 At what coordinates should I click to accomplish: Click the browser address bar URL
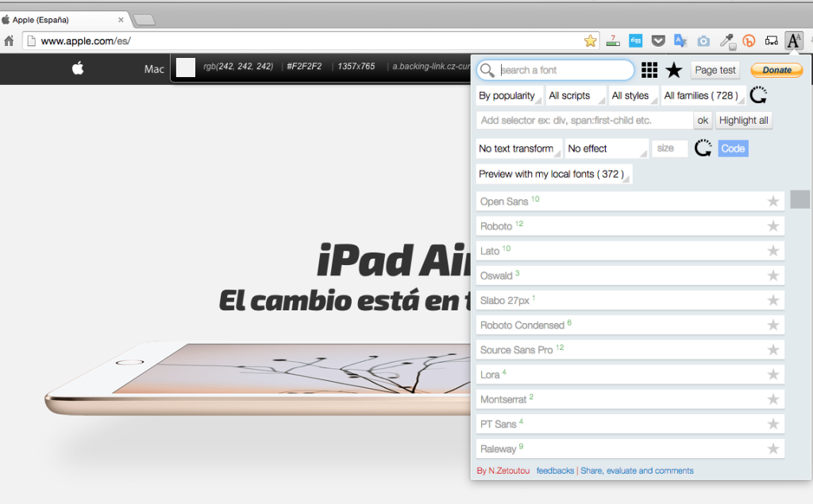click(86, 41)
